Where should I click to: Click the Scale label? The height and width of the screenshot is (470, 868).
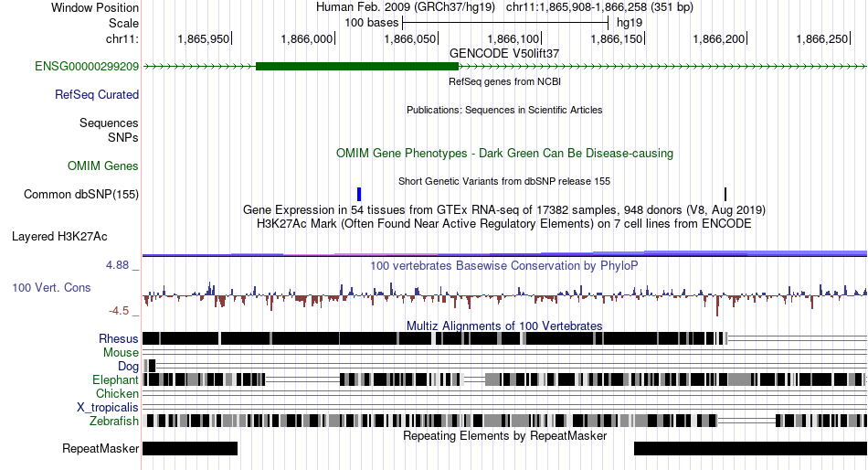click(x=123, y=23)
